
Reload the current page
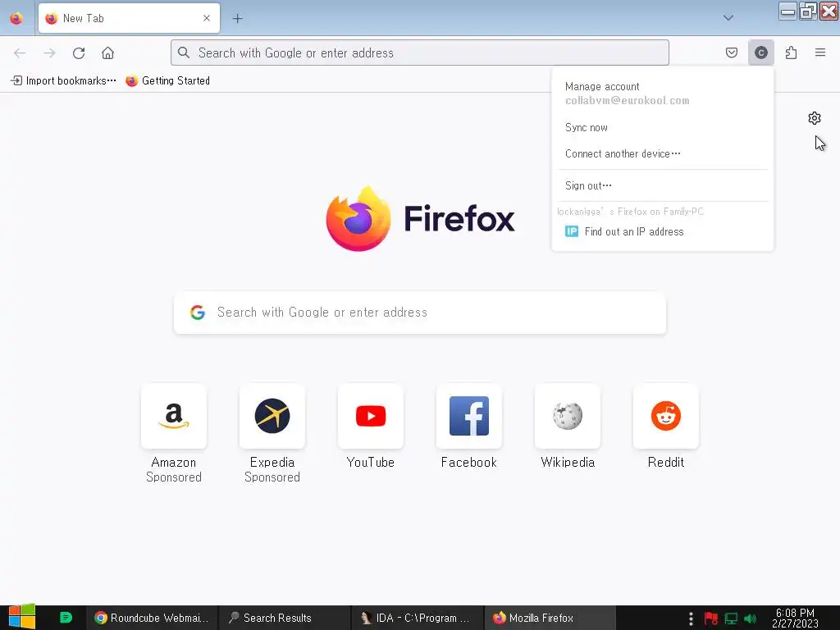79,52
